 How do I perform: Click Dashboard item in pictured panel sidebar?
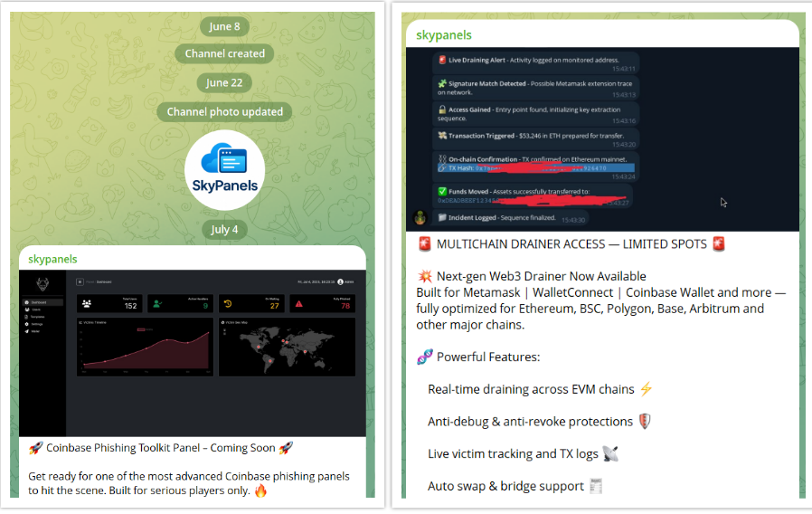tap(42, 302)
